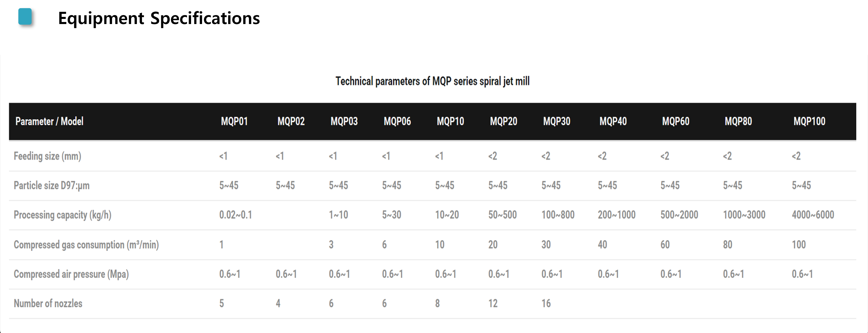The width and height of the screenshot is (868, 333).
Task: Select the Particle size D97 row label
Action: click(x=52, y=185)
